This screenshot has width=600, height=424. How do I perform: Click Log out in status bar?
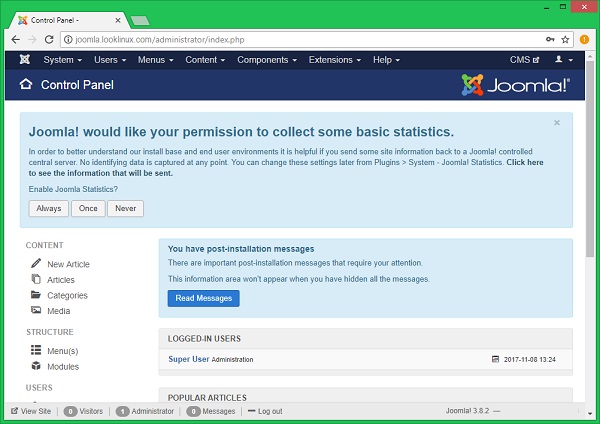(270, 411)
